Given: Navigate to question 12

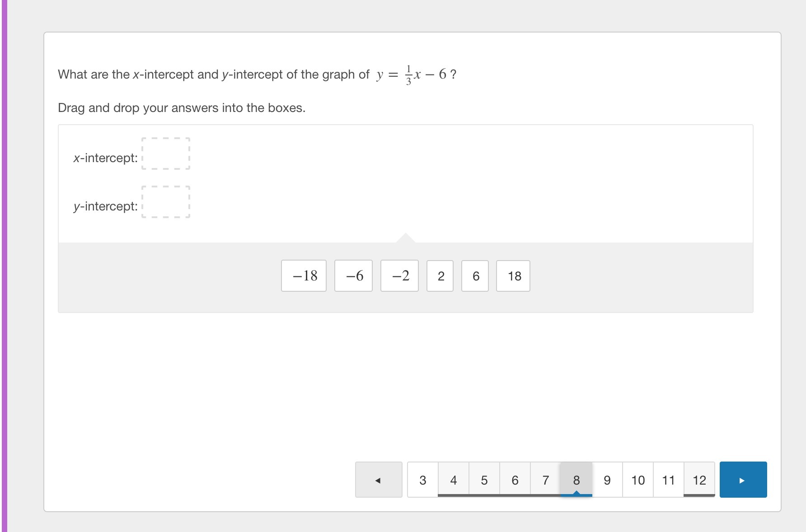Looking at the screenshot, I should click(699, 480).
